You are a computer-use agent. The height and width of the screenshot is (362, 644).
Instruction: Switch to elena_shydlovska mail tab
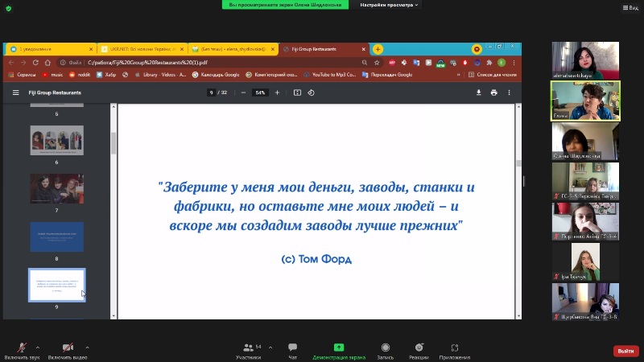(x=233, y=49)
